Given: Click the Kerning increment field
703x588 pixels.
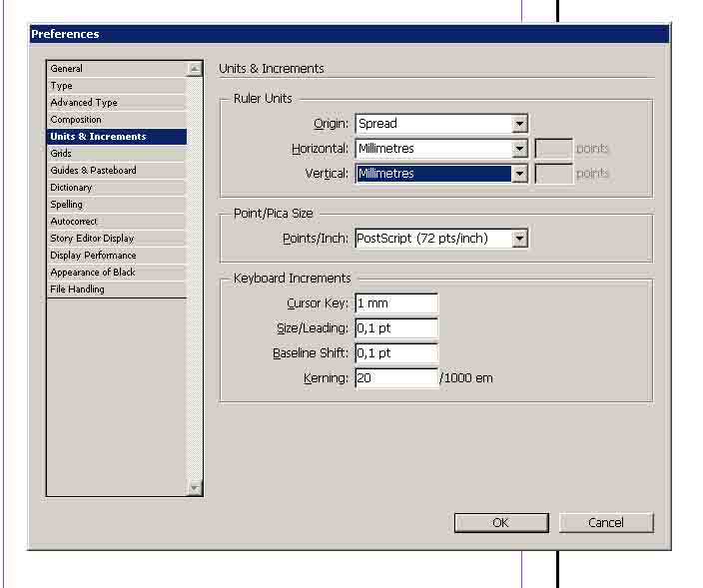Looking at the screenshot, I should click(396, 378).
